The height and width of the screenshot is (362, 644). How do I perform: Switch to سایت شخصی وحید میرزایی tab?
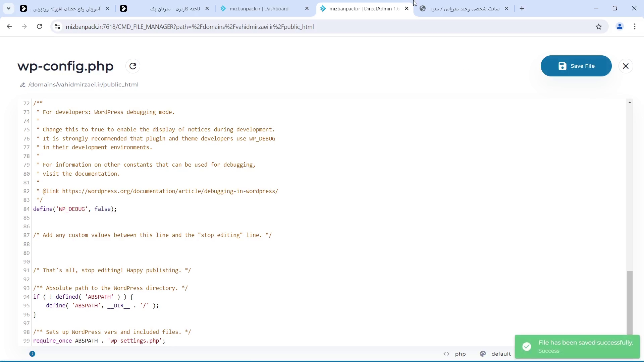[465, 9]
